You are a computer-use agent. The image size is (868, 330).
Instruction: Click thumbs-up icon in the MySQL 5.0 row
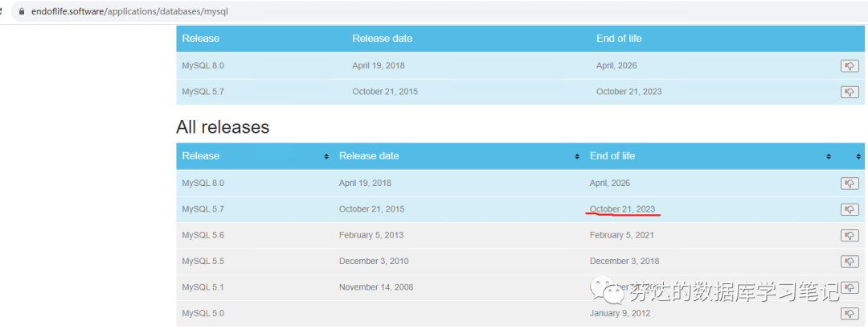pos(850,314)
